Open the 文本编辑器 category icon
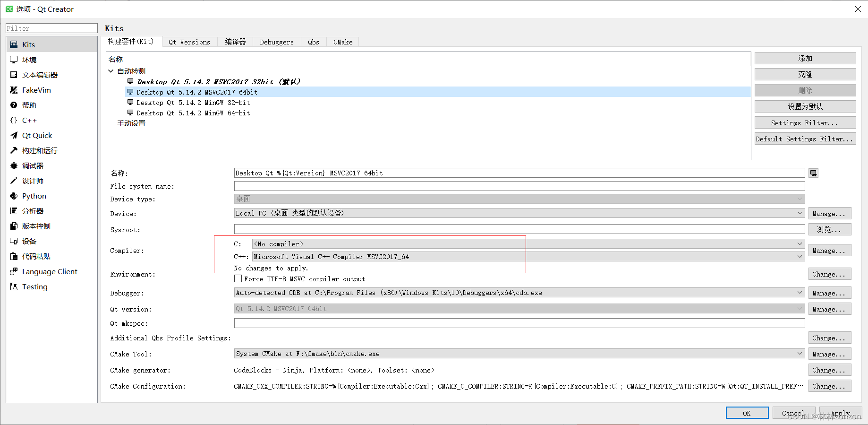Image resolution: width=868 pixels, height=425 pixels. click(14, 75)
